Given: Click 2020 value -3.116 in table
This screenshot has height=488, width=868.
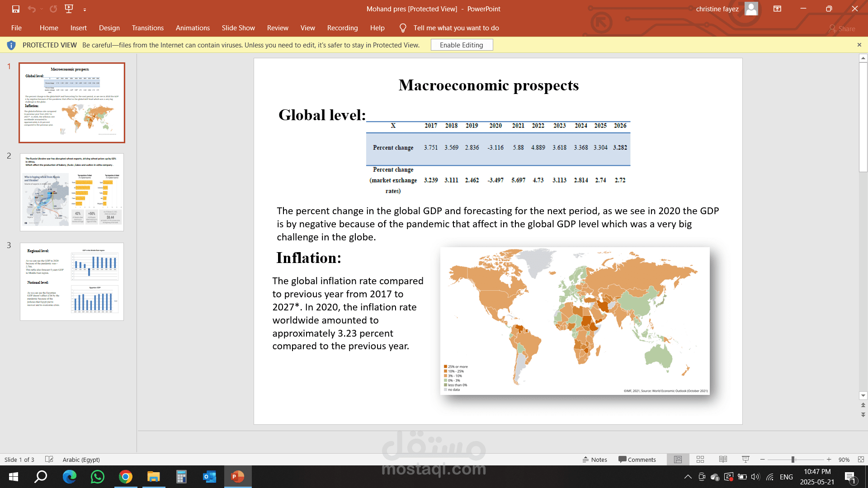Looking at the screenshot, I should pyautogui.click(x=495, y=148).
